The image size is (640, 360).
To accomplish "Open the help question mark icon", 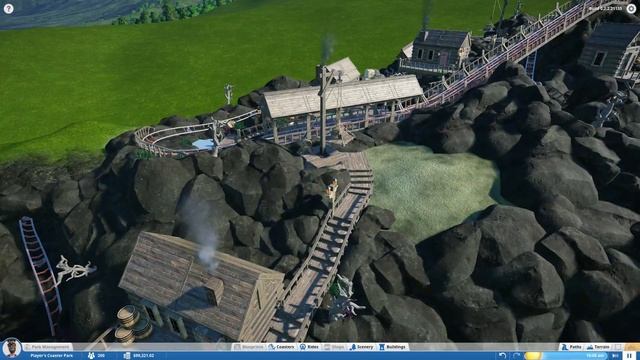I will tap(8, 9).
